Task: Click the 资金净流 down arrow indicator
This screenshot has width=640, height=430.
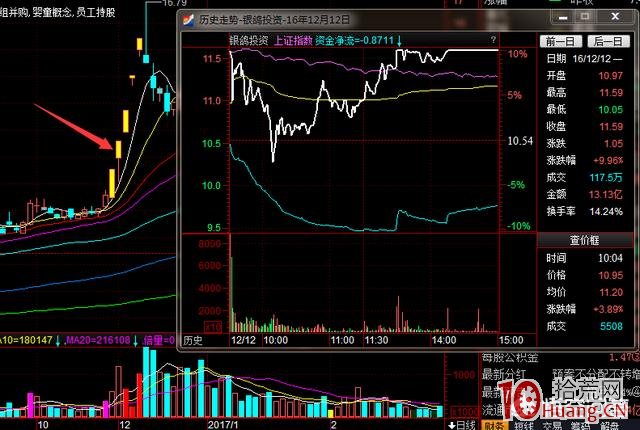Action: click(400, 40)
